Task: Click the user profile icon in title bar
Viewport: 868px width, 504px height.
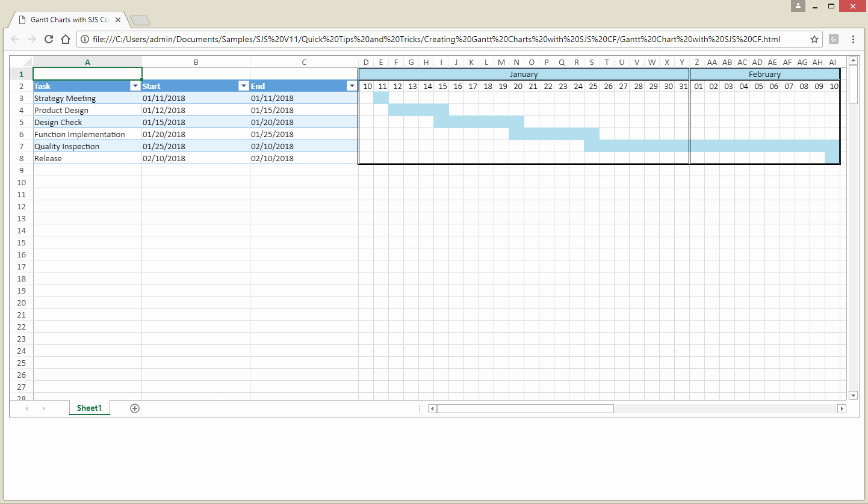Action: (x=798, y=6)
